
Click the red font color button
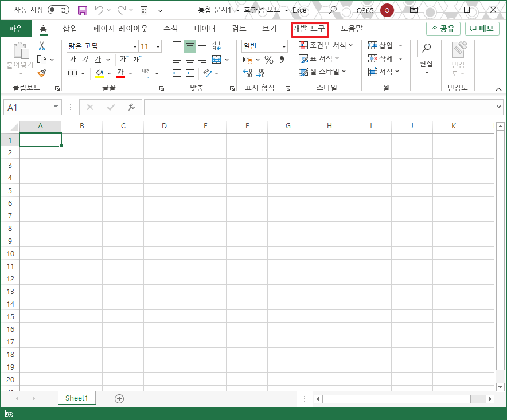tap(120, 73)
